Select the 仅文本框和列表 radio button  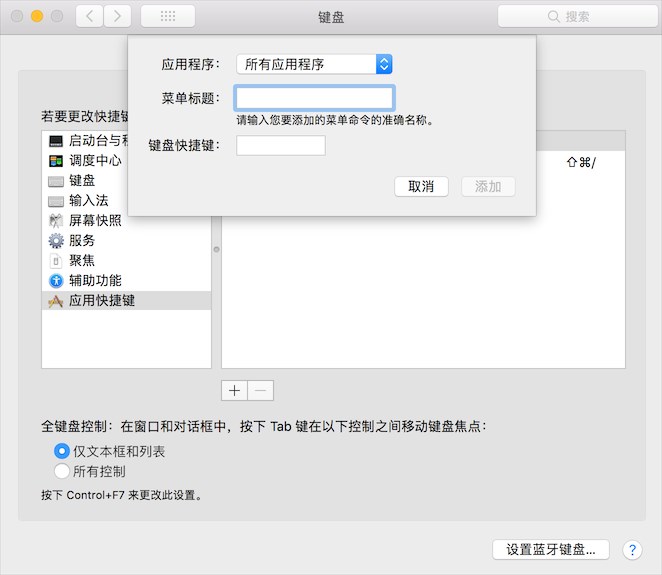(62, 451)
